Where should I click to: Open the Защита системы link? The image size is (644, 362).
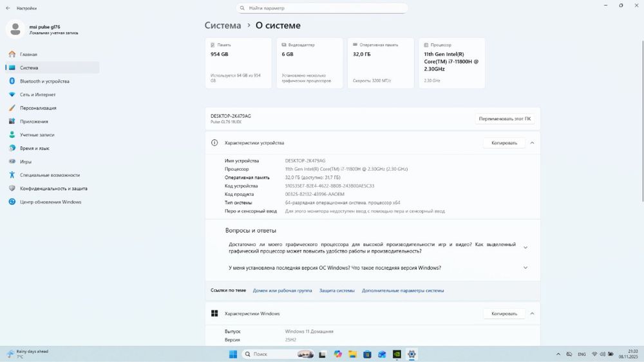point(337,291)
